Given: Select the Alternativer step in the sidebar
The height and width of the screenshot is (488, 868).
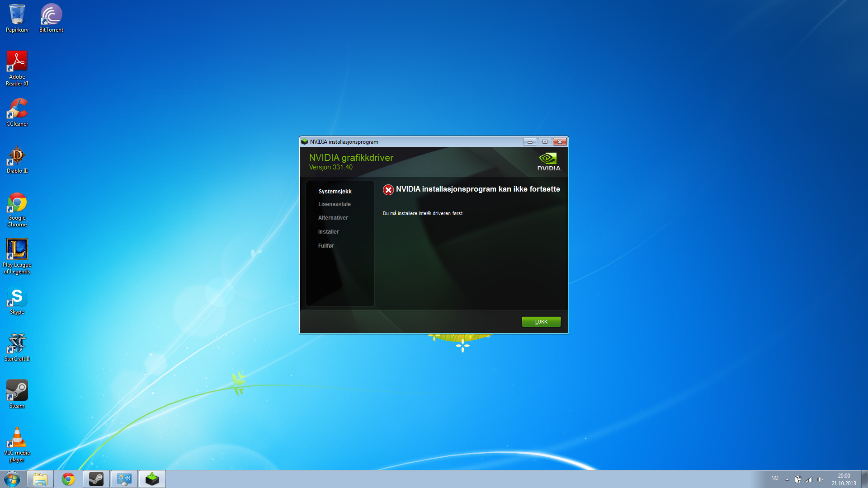Looking at the screenshot, I should (333, 218).
